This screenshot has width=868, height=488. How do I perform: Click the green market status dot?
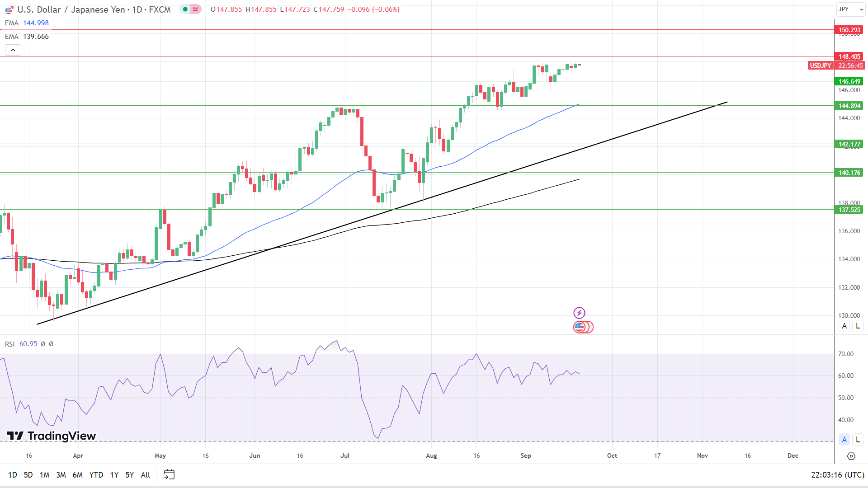coord(185,9)
